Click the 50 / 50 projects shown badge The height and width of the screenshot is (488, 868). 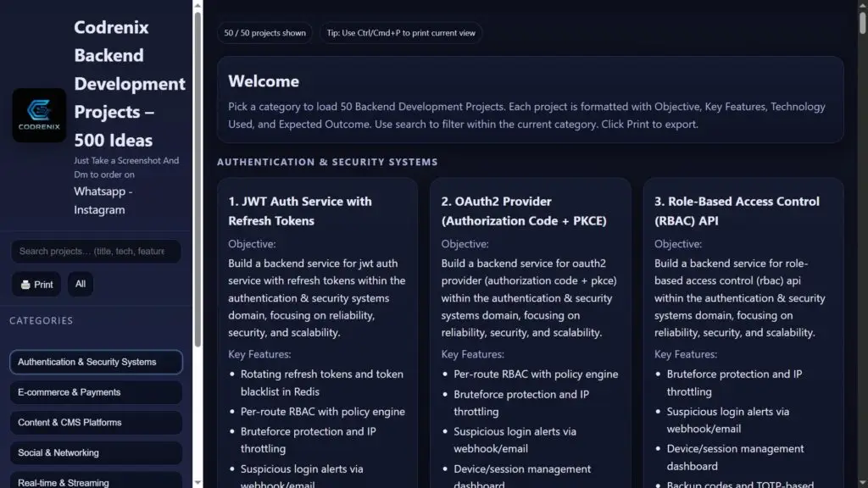tap(264, 33)
